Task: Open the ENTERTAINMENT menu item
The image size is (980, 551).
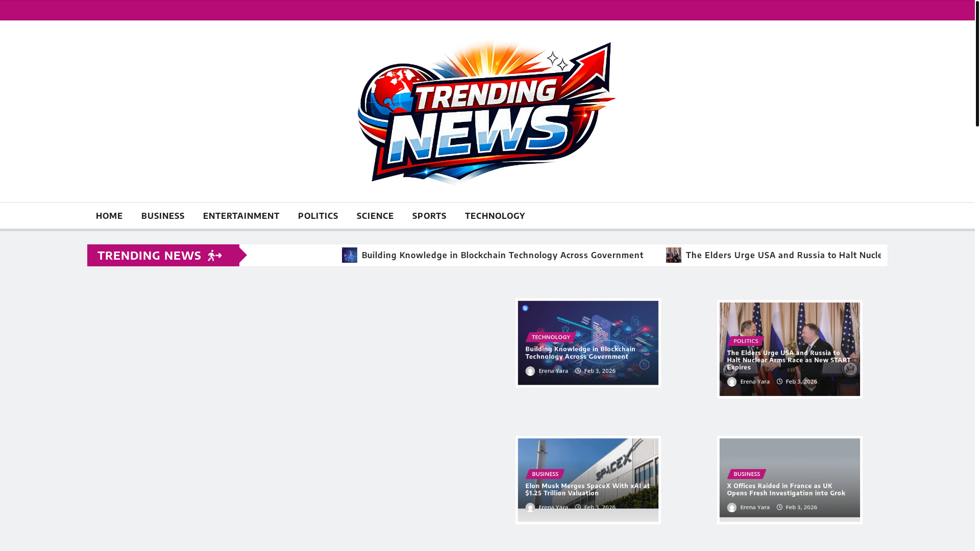Action: tap(241, 216)
